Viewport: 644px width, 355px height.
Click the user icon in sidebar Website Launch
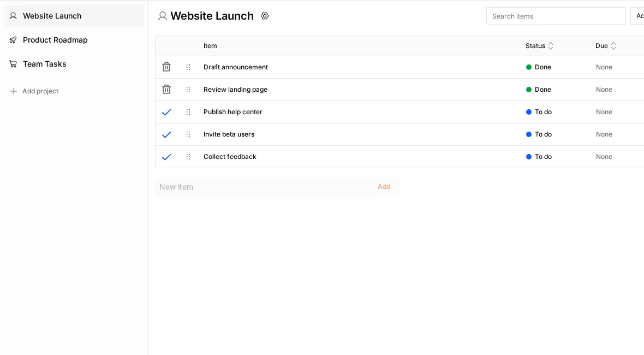13,16
